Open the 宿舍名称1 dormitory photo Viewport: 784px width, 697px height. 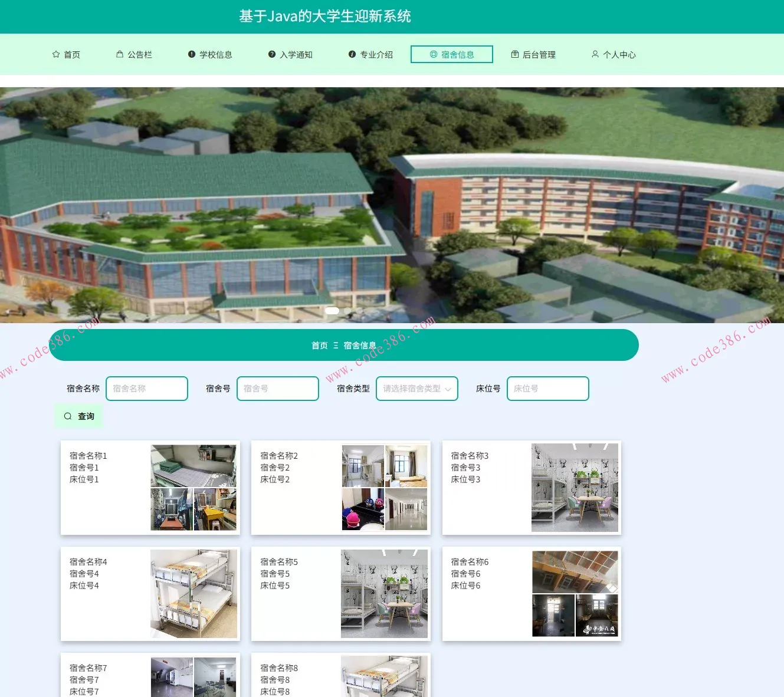pyautogui.click(x=193, y=488)
